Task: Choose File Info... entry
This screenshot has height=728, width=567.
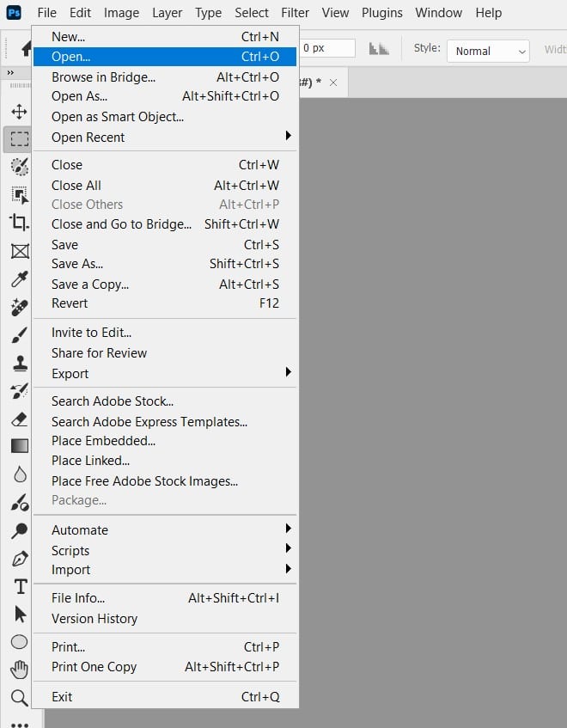Action: (165, 597)
